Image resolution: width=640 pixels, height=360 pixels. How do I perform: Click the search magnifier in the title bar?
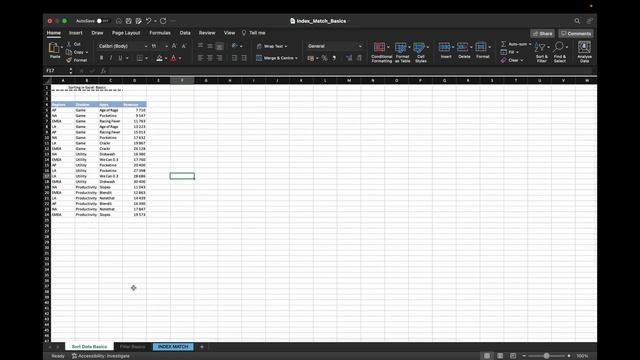[x=577, y=21]
